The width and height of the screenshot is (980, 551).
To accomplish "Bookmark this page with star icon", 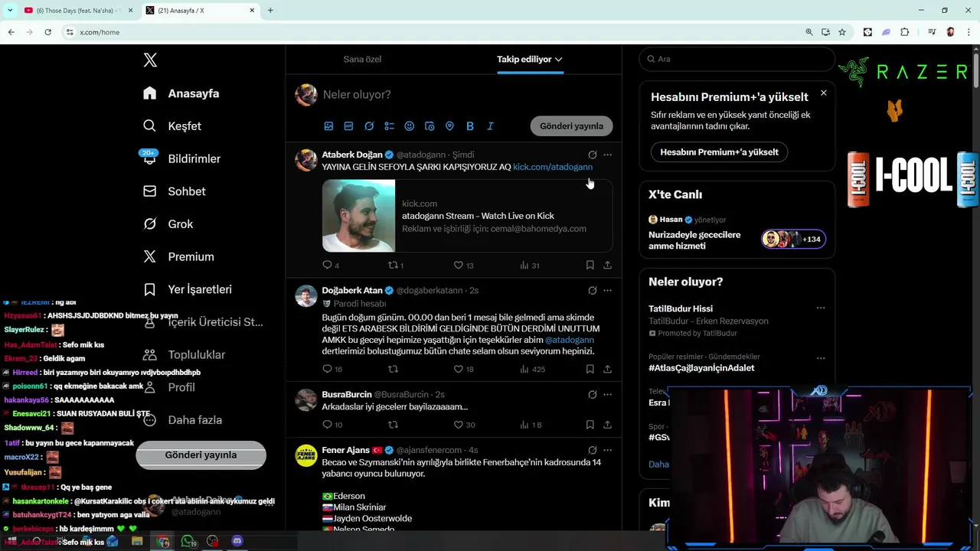I will (x=842, y=32).
